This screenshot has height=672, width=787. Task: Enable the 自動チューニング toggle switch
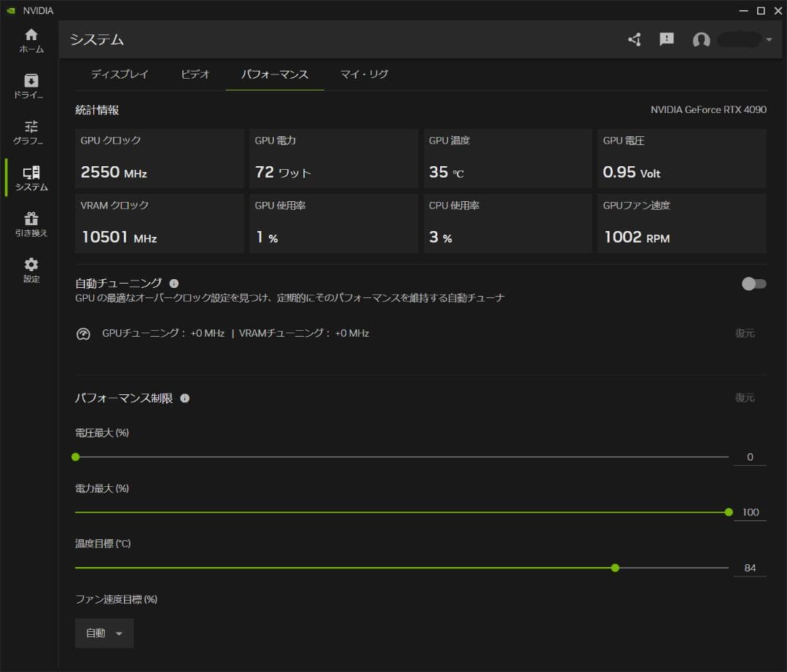click(x=754, y=284)
